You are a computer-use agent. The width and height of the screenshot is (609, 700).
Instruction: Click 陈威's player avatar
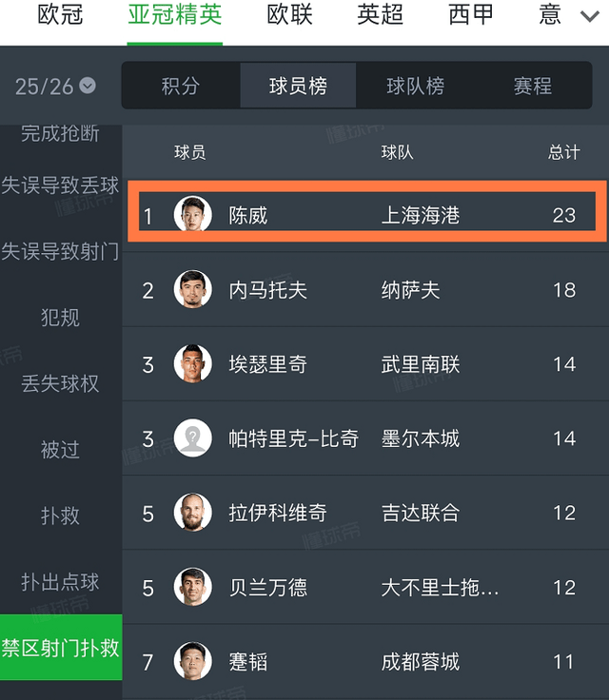pyautogui.click(x=193, y=215)
